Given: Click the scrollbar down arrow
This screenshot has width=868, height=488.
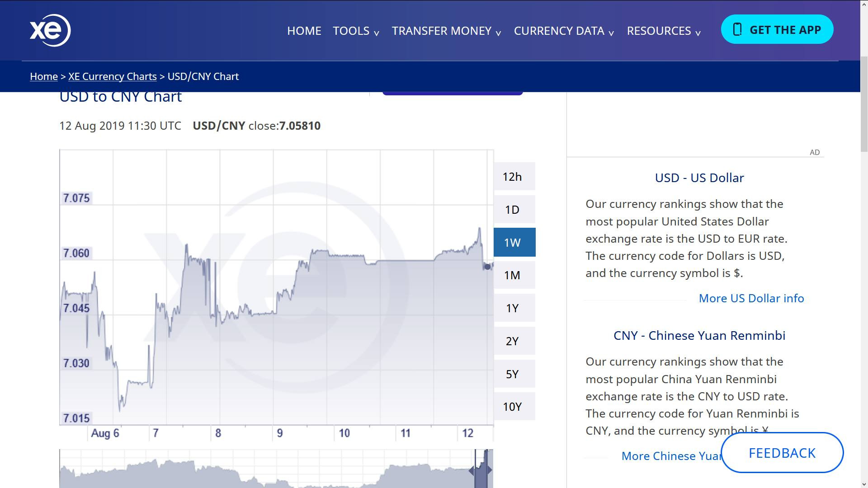Looking at the screenshot, I should 864,484.
